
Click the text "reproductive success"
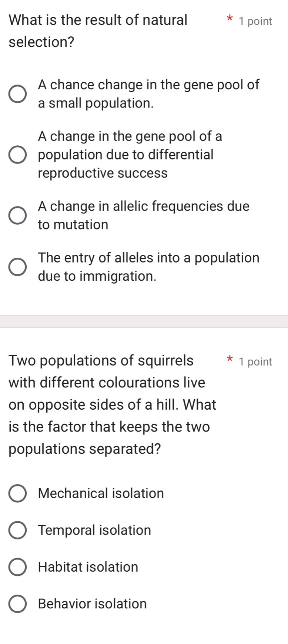point(103,173)
